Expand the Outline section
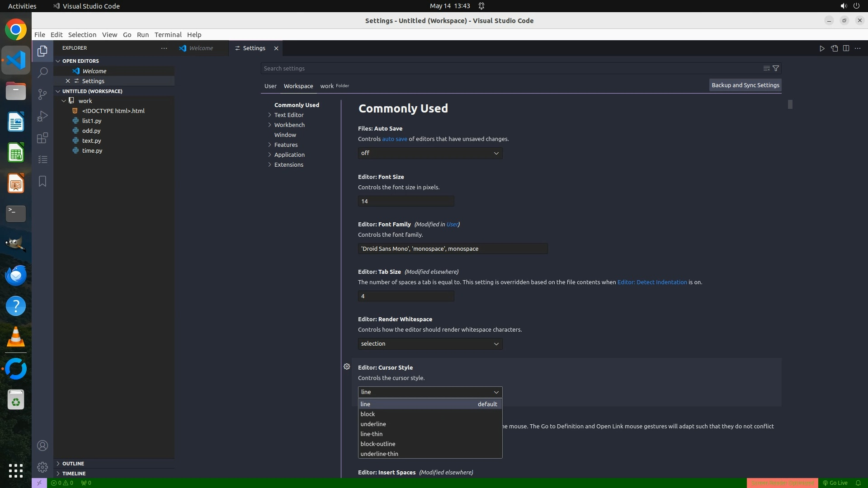This screenshot has width=868, height=488. pyautogui.click(x=73, y=464)
